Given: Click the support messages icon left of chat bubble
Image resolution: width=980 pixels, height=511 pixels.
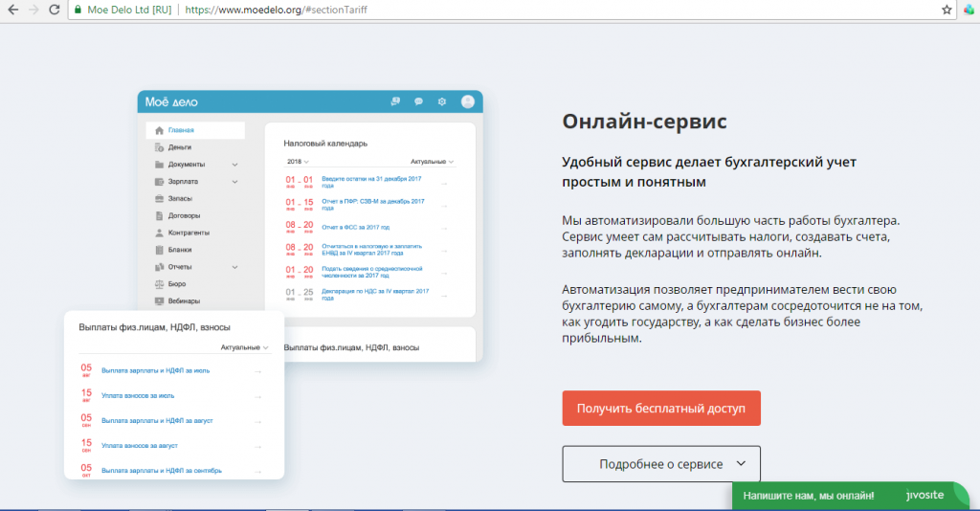Looking at the screenshot, I should tap(395, 101).
